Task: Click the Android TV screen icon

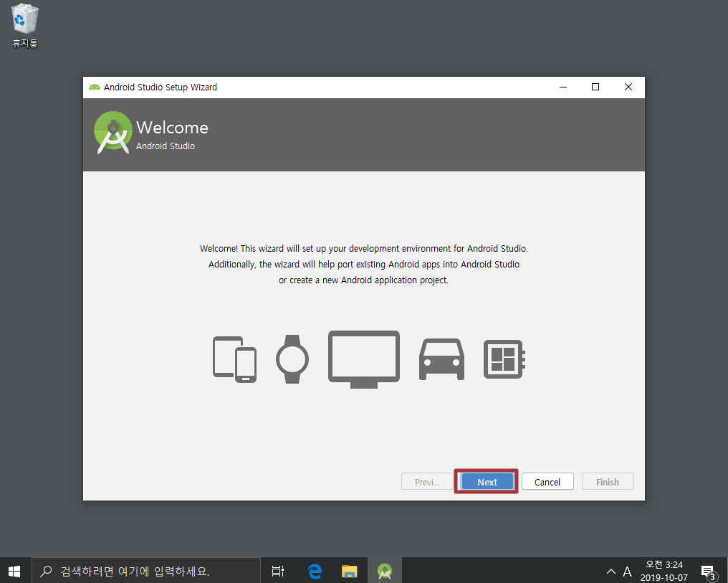Action: tap(364, 359)
